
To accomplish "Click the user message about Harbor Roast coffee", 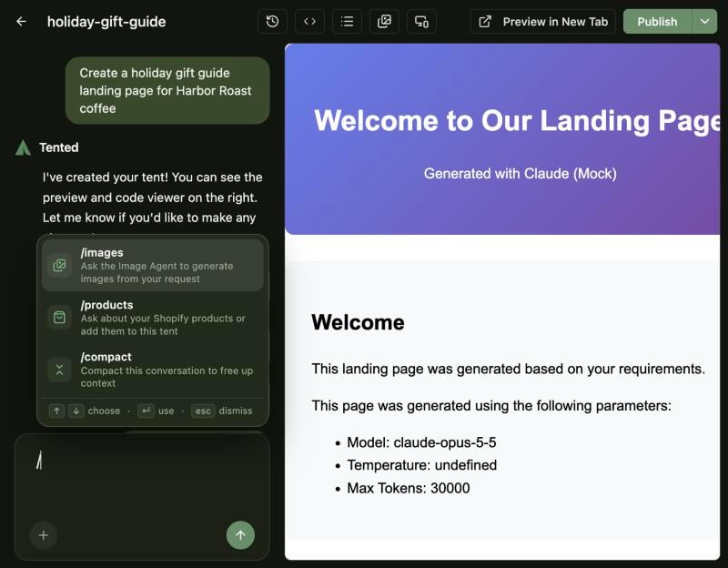I will [167, 90].
